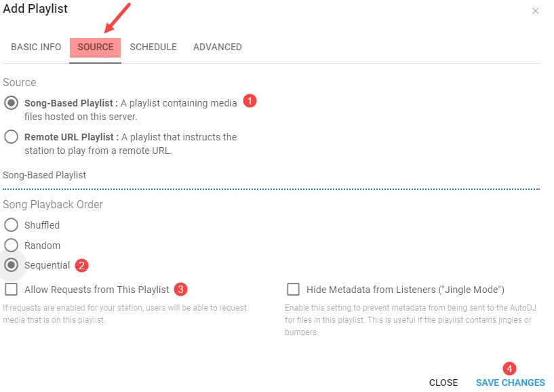
Task: Check Hide Metadata from Listeners box
Action: point(294,290)
